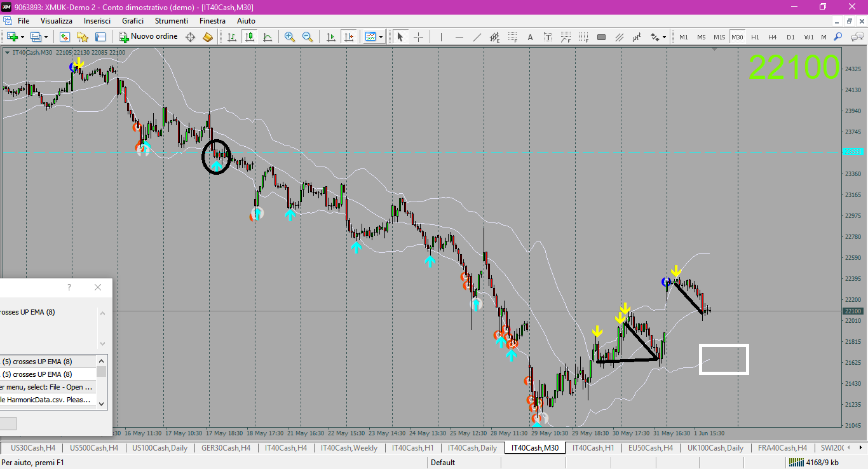Select the crosshair tool

click(418, 37)
